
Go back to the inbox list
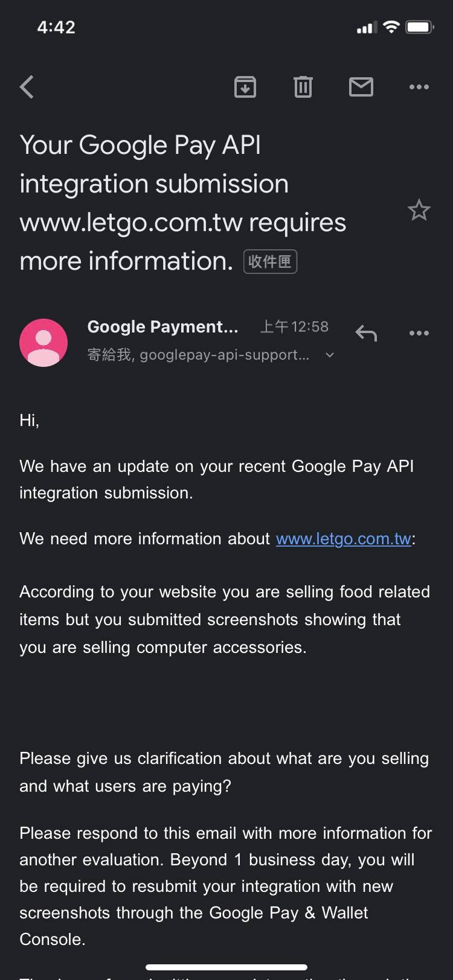pyautogui.click(x=27, y=87)
